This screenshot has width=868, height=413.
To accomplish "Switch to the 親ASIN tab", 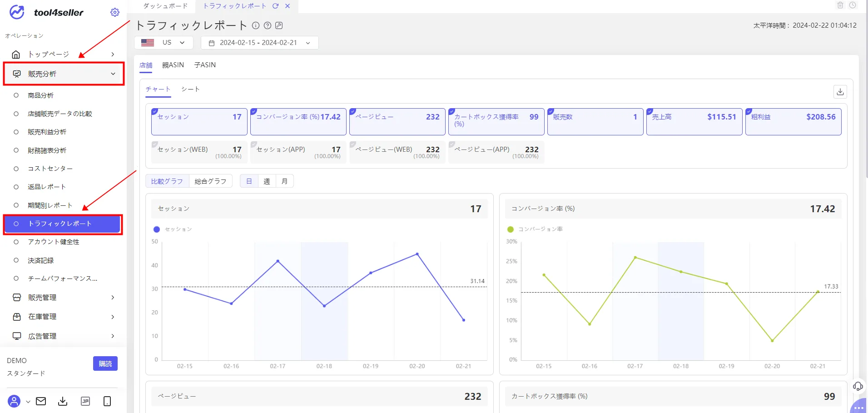I will pos(173,65).
